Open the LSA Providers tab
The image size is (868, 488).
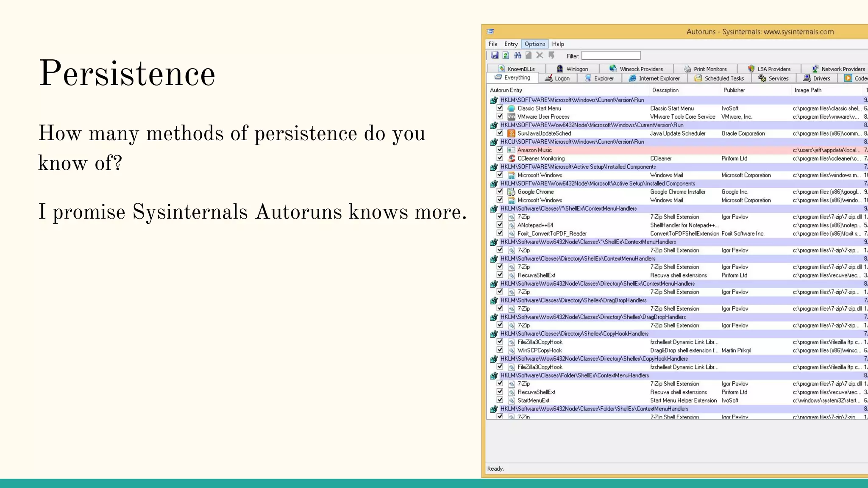click(769, 69)
